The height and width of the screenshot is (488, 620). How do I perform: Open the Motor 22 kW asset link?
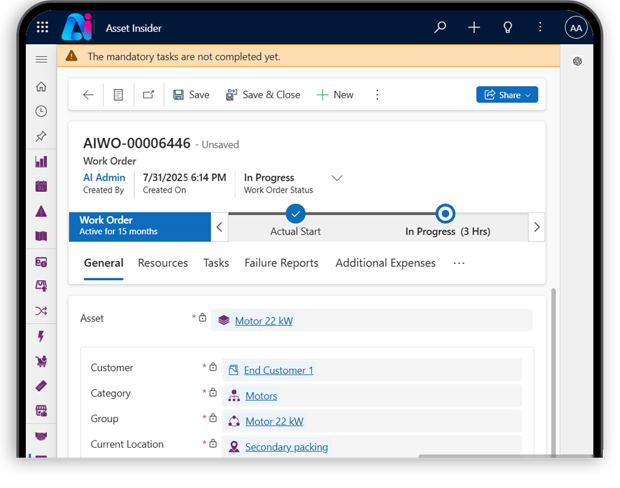(x=264, y=321)
